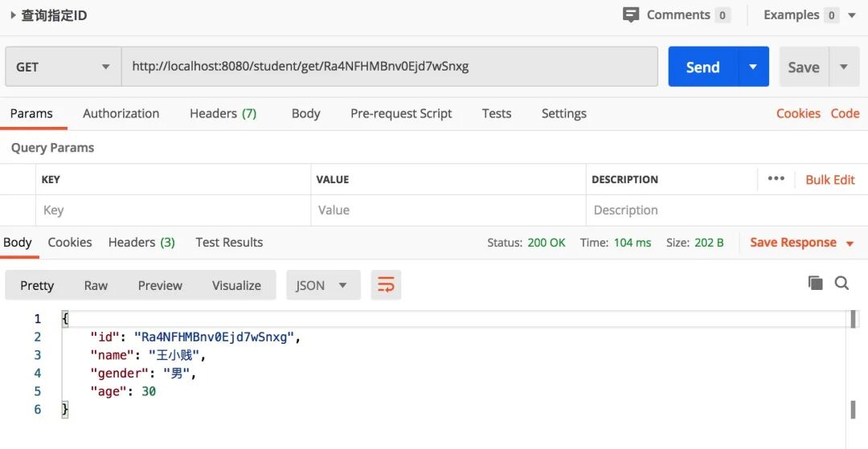Expand the 查询指定ID request title triangle

13,15
